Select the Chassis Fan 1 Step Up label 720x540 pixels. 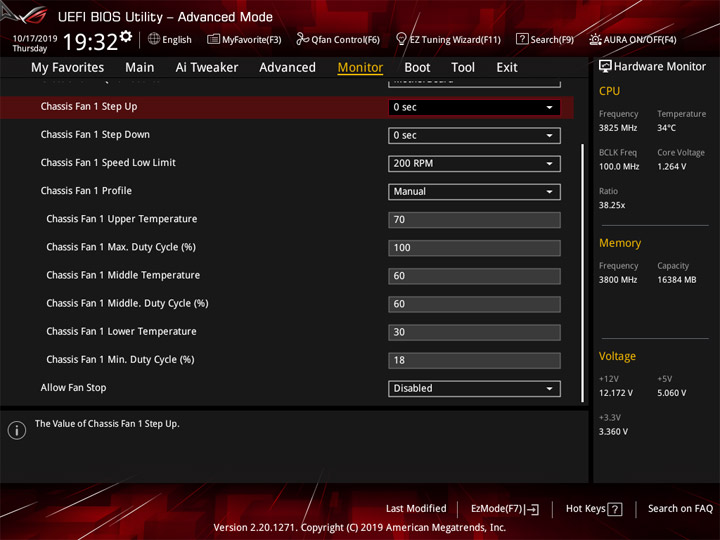(89, 107)
